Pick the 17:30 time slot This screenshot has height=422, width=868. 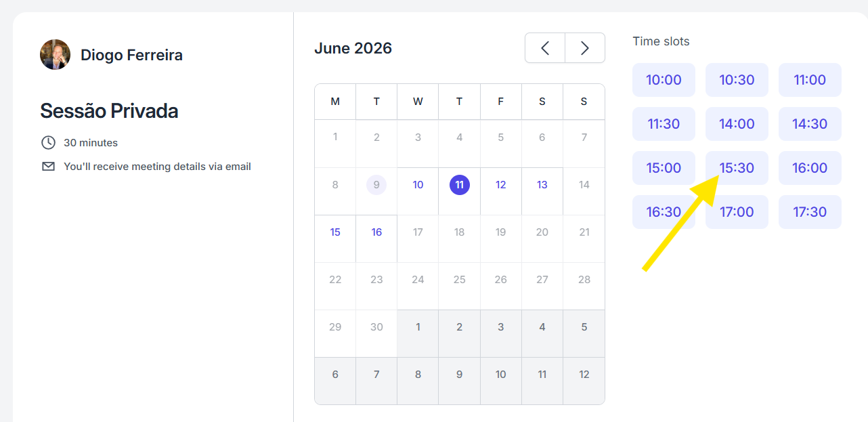click(x=810, y=212)
